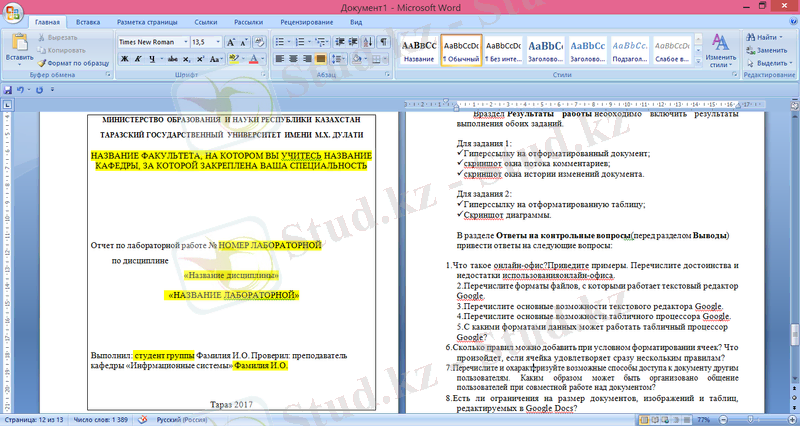Select the Название style thumbnail

tap(418, 50)
